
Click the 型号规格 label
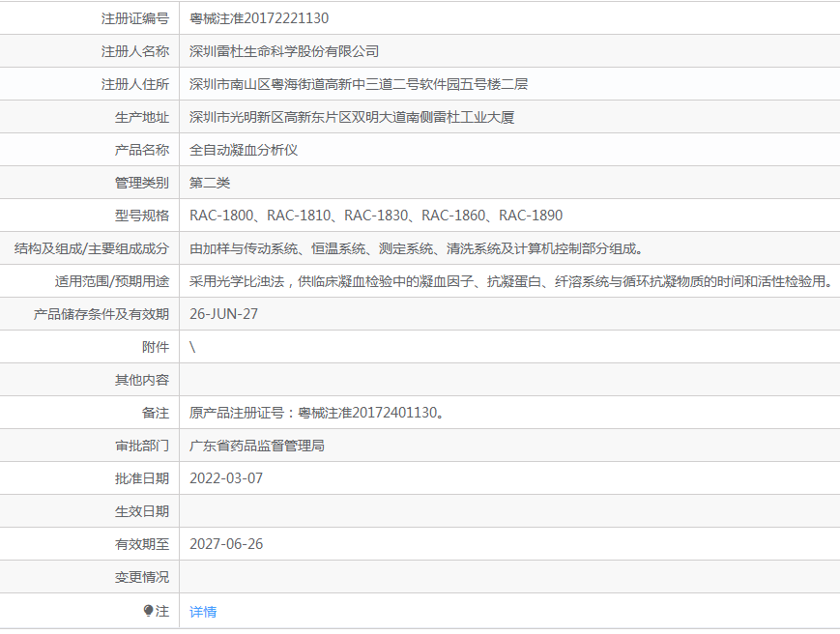tap(142, 216)
